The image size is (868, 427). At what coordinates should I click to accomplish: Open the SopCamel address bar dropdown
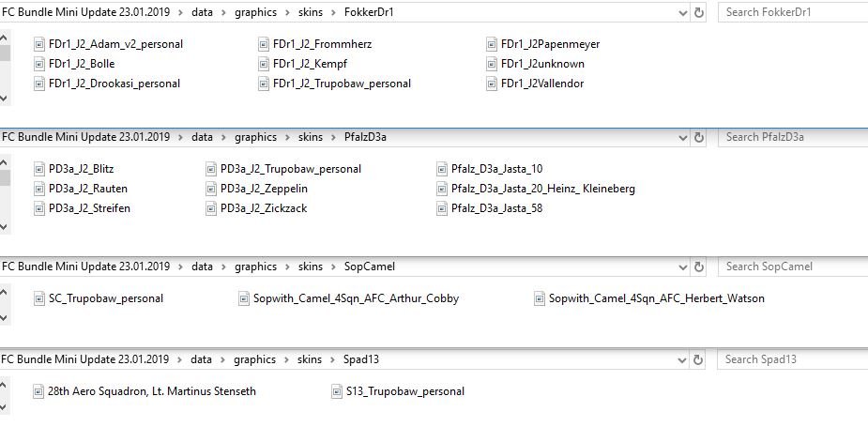(683, 267)
